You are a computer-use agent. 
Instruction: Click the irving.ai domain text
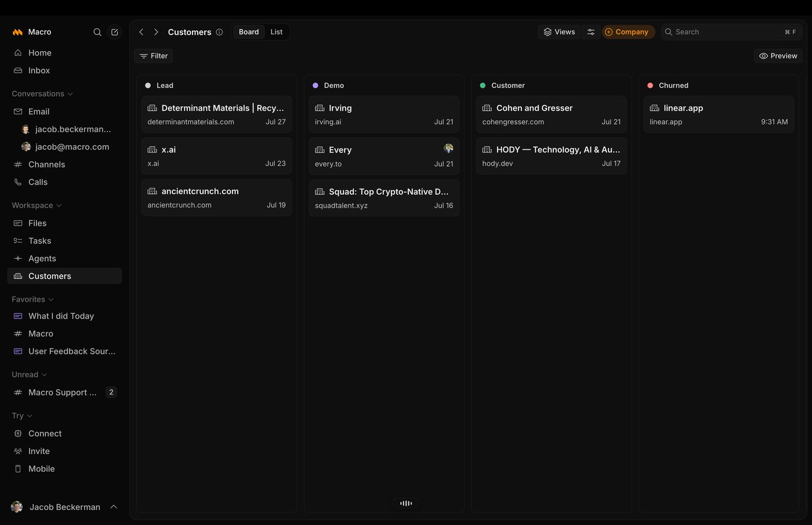[328, 122]
